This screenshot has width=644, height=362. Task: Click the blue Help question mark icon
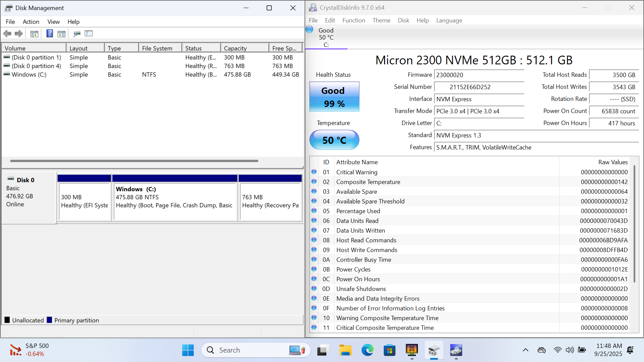coord(50,34)
